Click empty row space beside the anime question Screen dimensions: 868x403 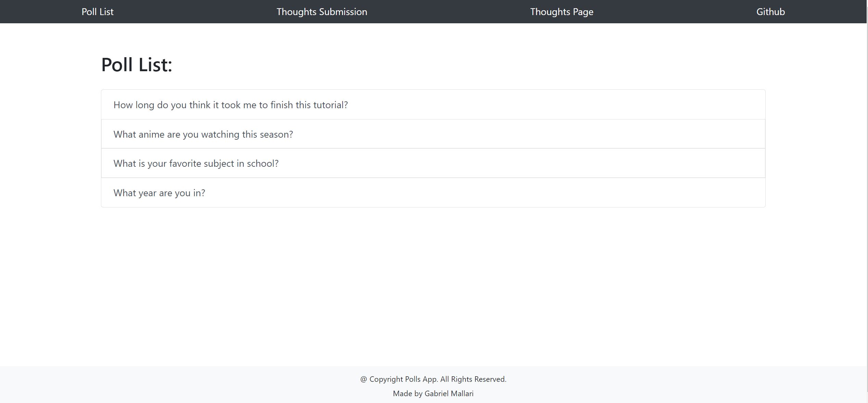point(527,134)
